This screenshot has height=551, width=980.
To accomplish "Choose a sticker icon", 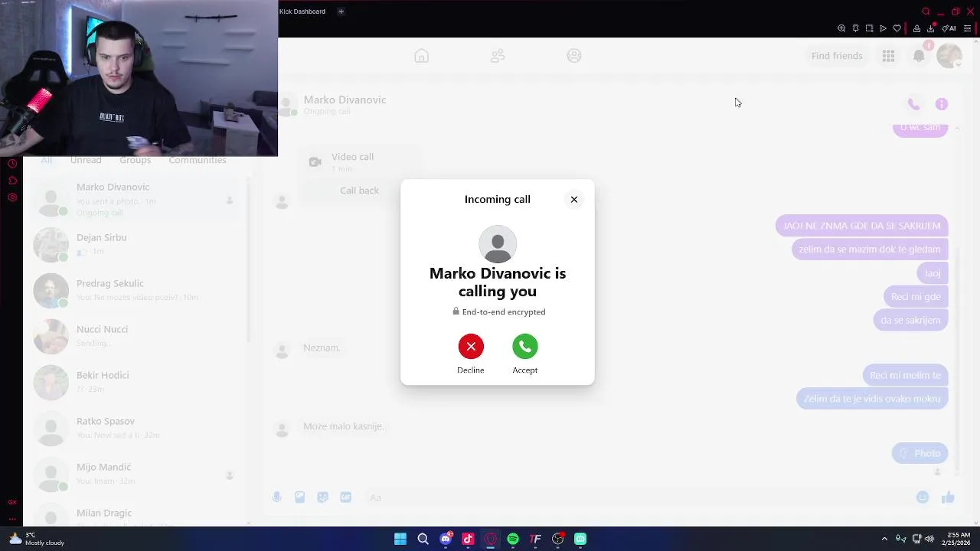I will click(323, 497).
